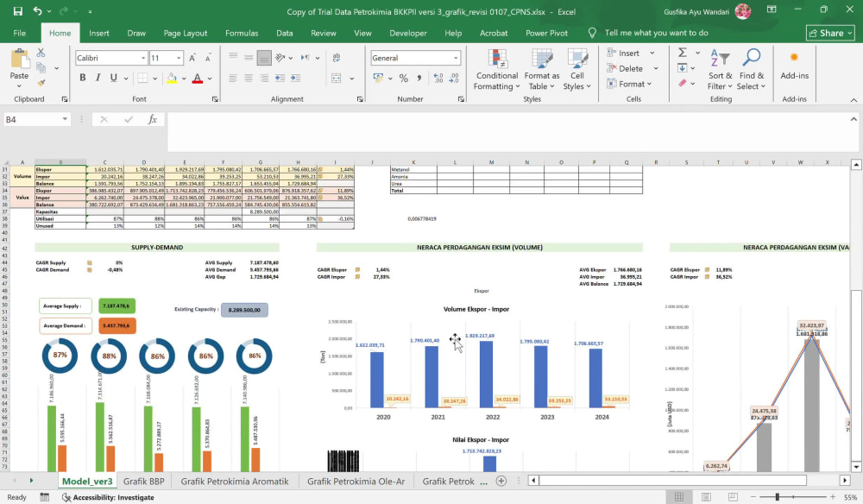Click the AutoSum sigma icon

coord(683,53)
